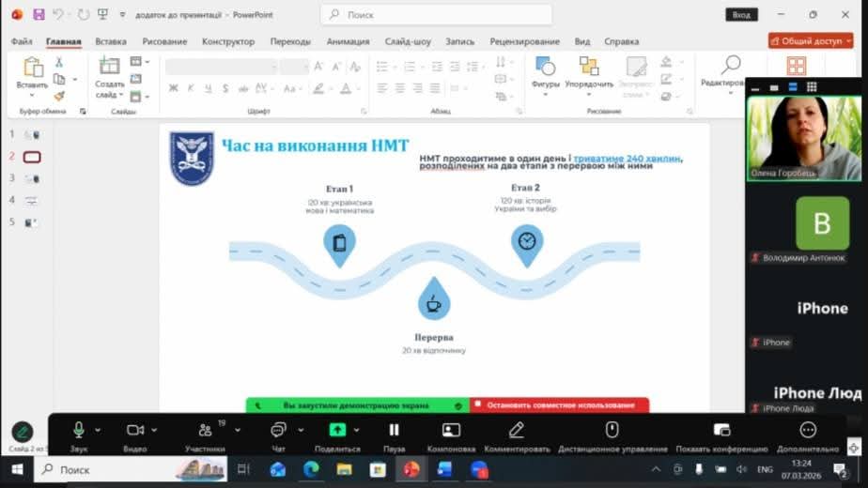This screenshot has height=488, width=868.
Task: Open the Участники participants panel
Action: pos(205,430)
